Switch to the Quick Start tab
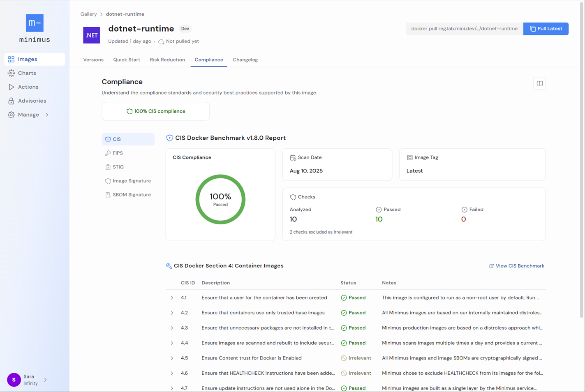Image resolution: width=585 pixels, height=392 pixels. 127,60
